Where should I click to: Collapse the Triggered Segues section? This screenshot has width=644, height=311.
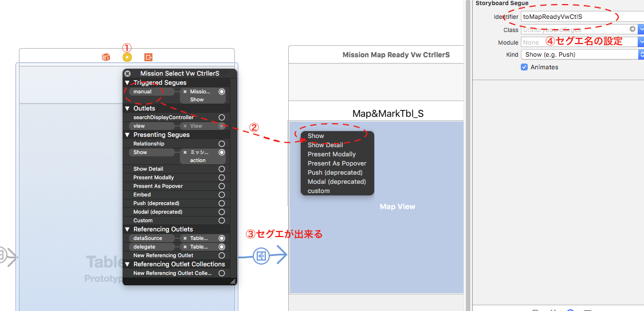pos(127,83)
